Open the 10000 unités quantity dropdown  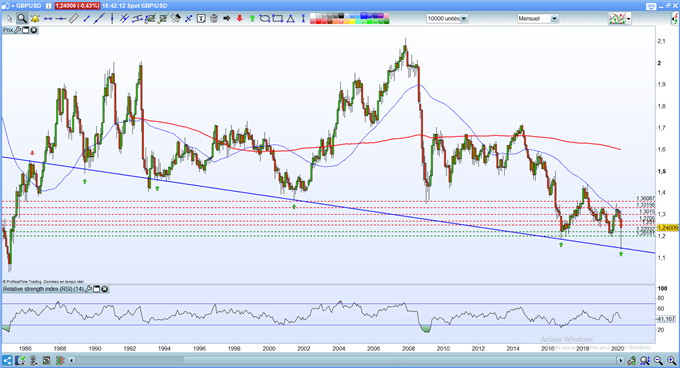(x=464, y=19)
